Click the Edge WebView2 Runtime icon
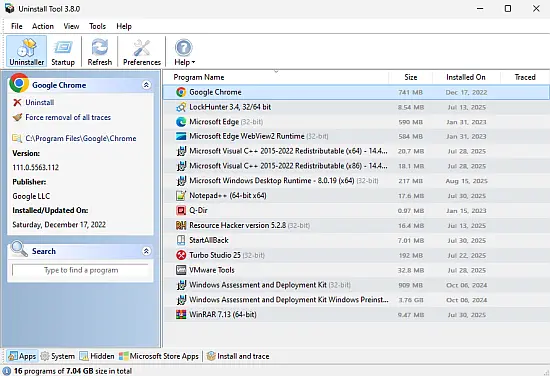This screenshot has height=376, width=550. (x=181, y=136)
